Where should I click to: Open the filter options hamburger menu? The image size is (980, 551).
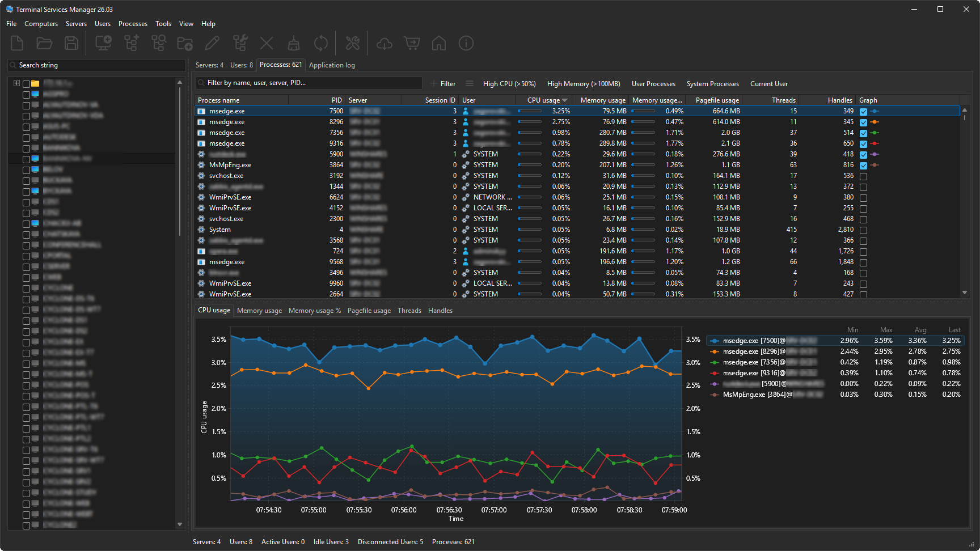470,83
